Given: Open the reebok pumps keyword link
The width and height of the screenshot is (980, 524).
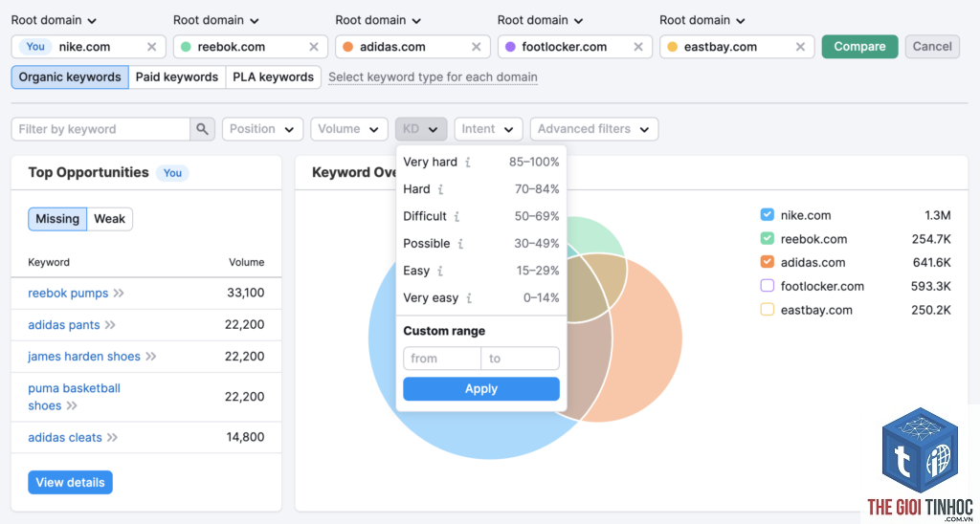Looking at the screenshot, I should pyautogui.click(x=68, y=294).
